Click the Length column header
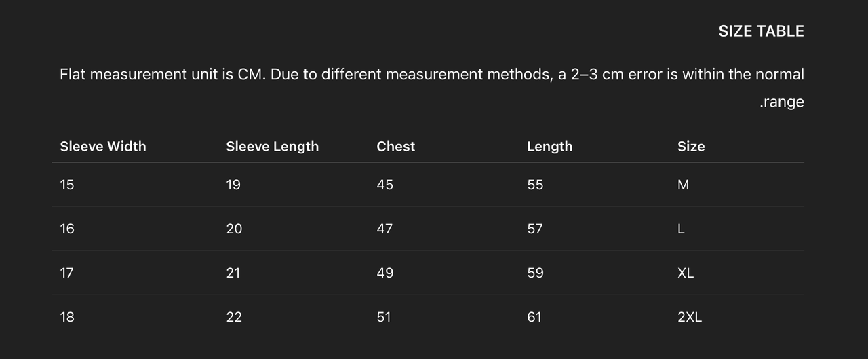Image resolution: width=868 pixels, height=359 pixels. tap(549, 147)
